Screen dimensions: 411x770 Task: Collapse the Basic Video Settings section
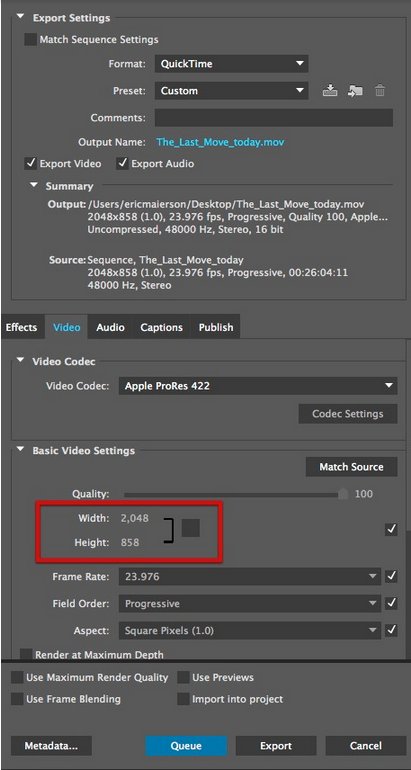coord(21,450)
